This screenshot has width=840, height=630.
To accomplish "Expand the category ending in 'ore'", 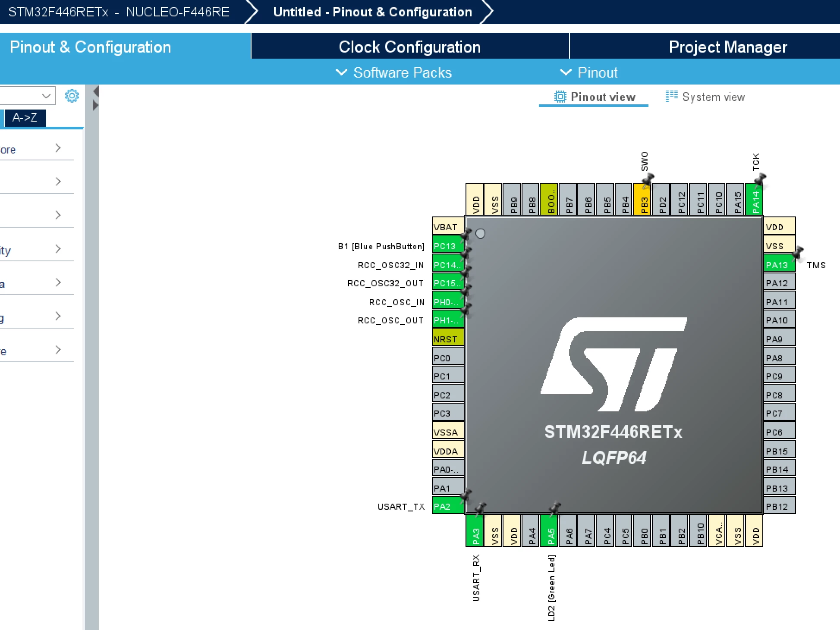I will click(37, 149).
